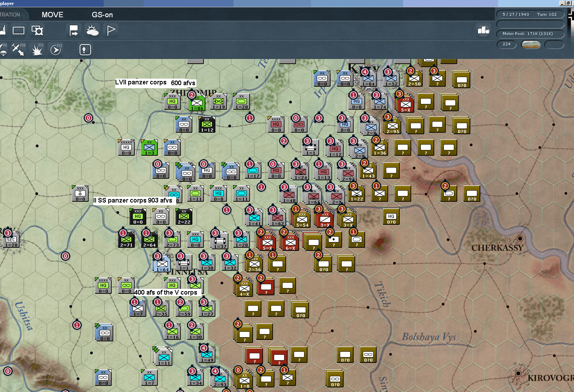Click the 224 value pill
The image size is (574, 392).
click(x=507, y=44)
